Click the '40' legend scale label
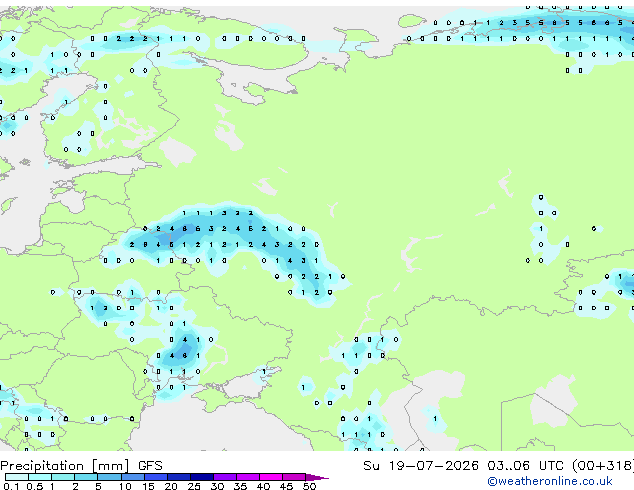 (x=263, y=486)
